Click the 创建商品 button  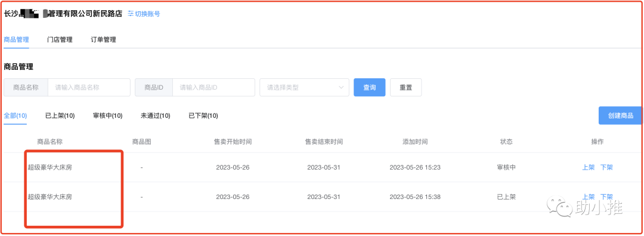pos(621,115)
